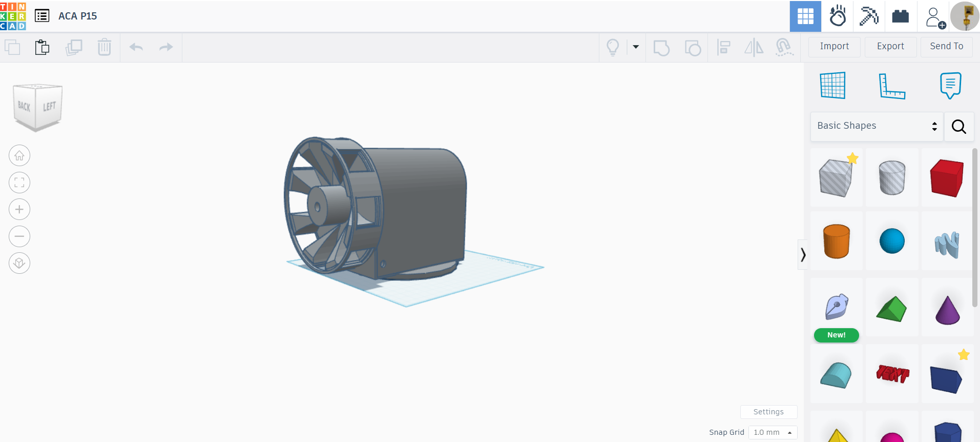980x442 pixels.
Task: Select the Ruler tool icon
Action: 891,86
